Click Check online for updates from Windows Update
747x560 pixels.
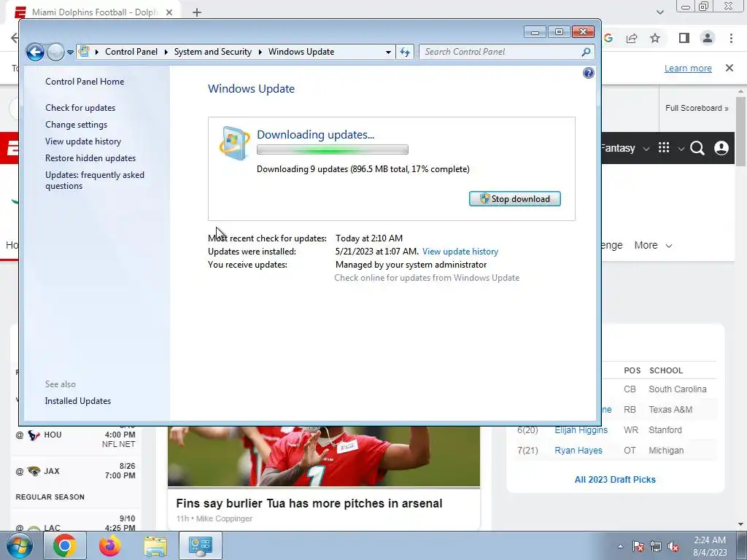click(x=427, y=278)
